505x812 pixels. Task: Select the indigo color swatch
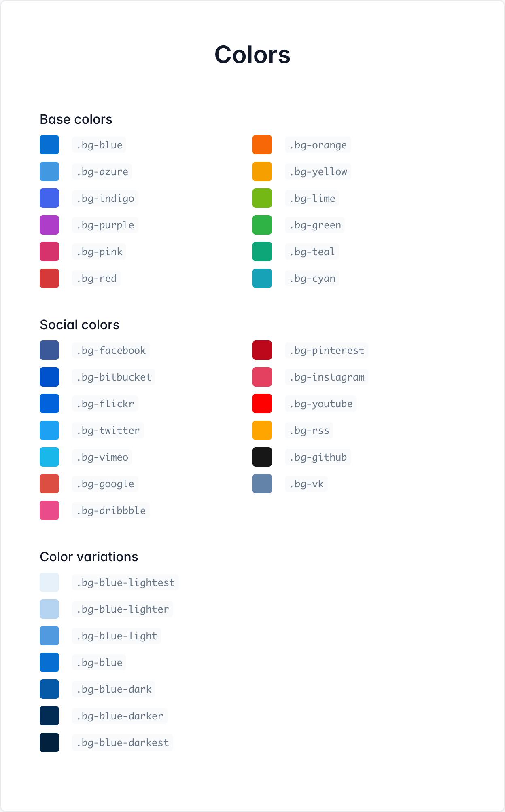pyautogui.click(x=49, y=198)
